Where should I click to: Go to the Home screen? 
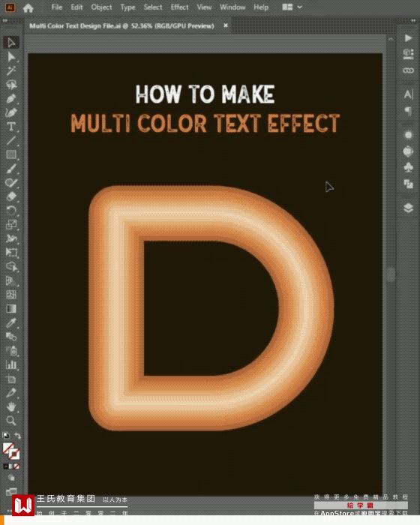[x=28, y=7]
